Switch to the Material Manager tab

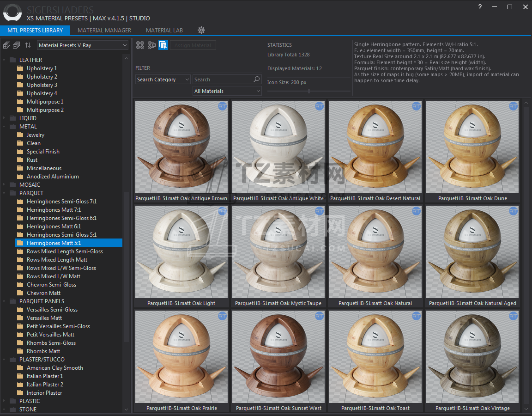[x=104, y=31]
